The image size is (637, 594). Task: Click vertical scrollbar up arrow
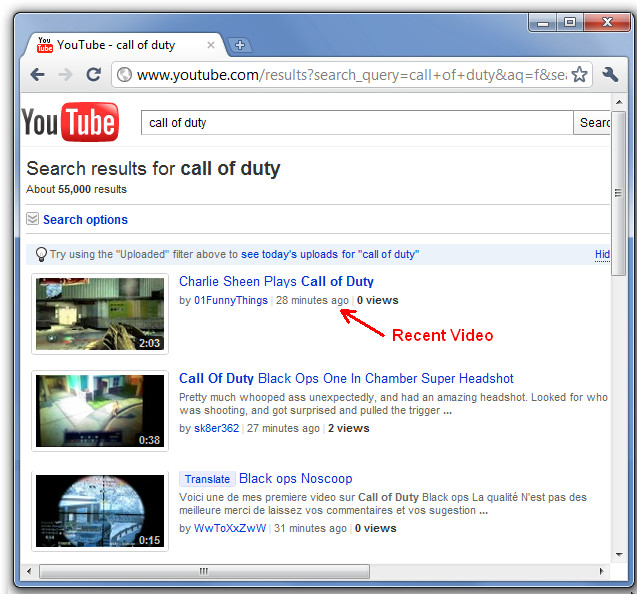pos(619,102)
